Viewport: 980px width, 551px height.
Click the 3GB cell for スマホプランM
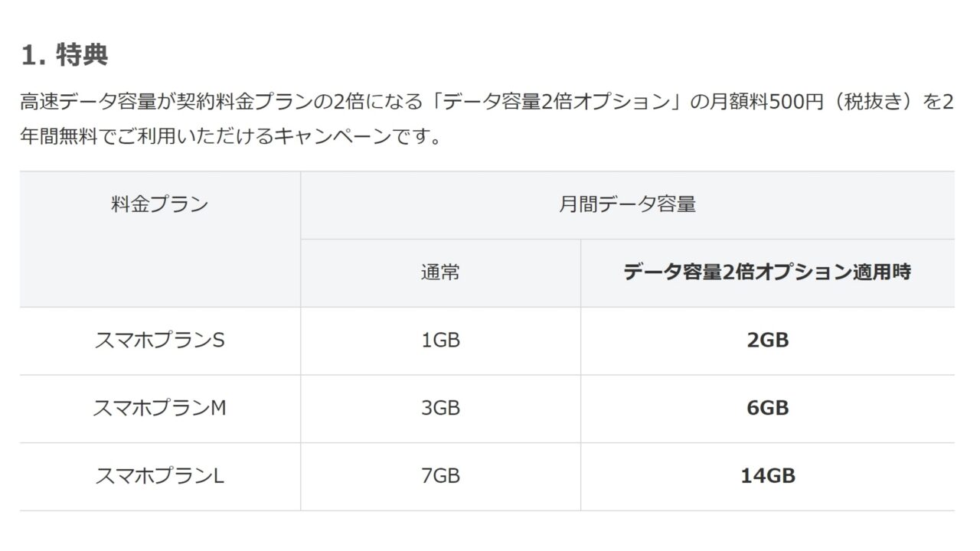point(440,408)
